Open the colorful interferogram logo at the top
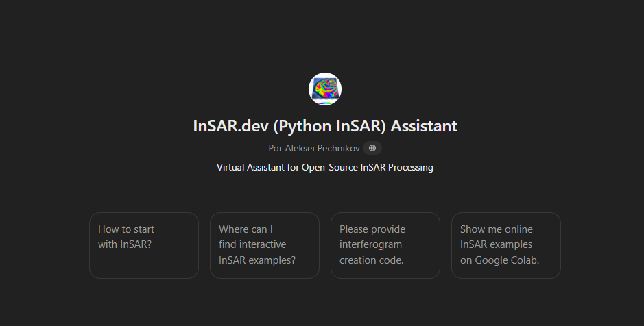 (324, 89)
